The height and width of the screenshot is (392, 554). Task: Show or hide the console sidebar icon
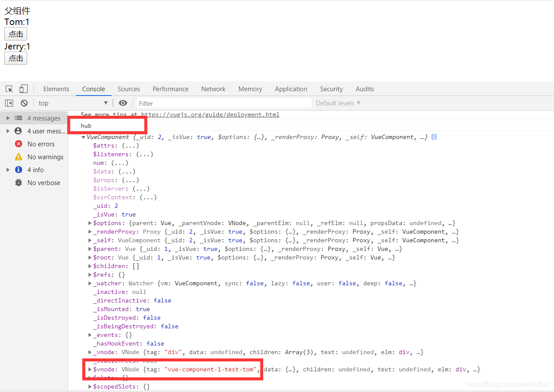click(9, 103)
